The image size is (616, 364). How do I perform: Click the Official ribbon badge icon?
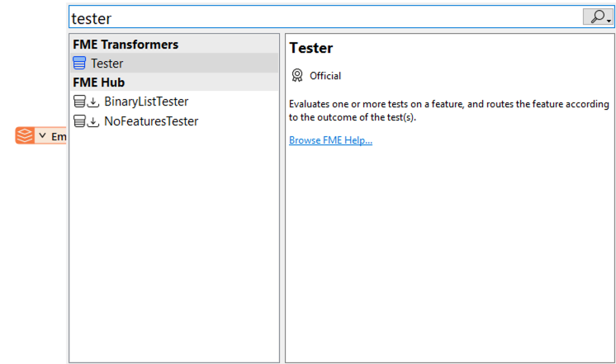[297, 76]
